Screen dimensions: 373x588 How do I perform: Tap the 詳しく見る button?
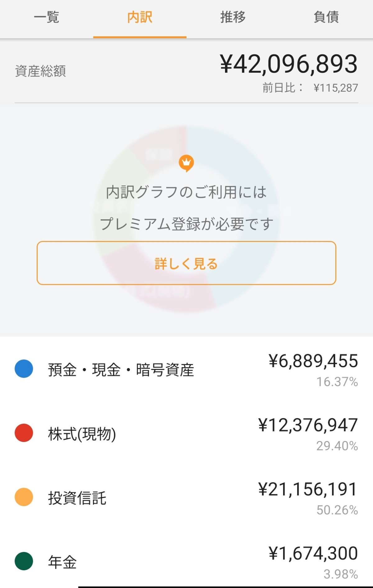[186, 263]
